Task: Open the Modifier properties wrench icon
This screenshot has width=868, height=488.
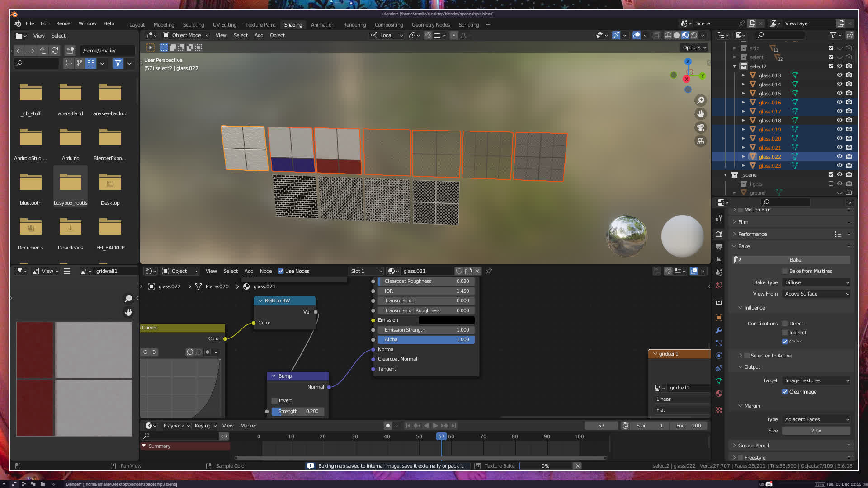Action: coord(719,330)
